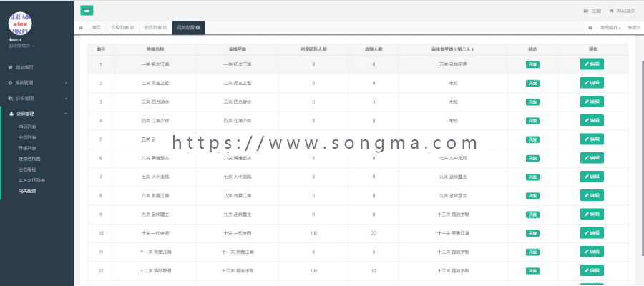Click the 直推人数 column header

pos(374,49)
